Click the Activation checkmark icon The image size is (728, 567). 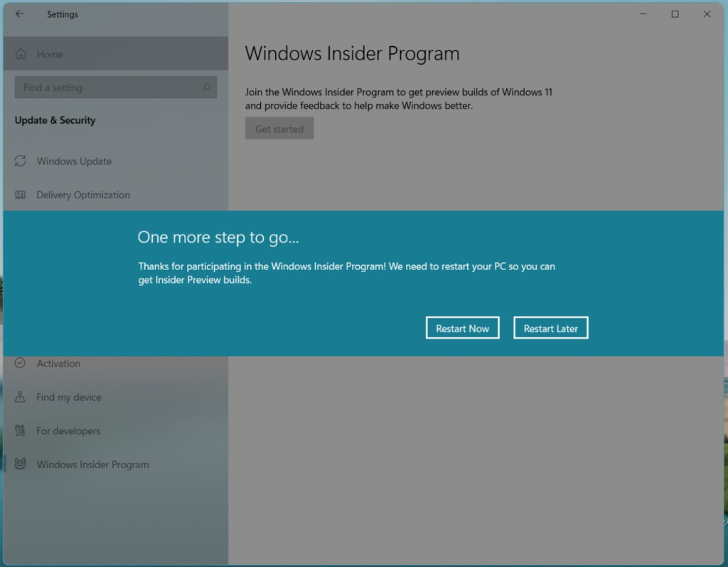[20, 363]
